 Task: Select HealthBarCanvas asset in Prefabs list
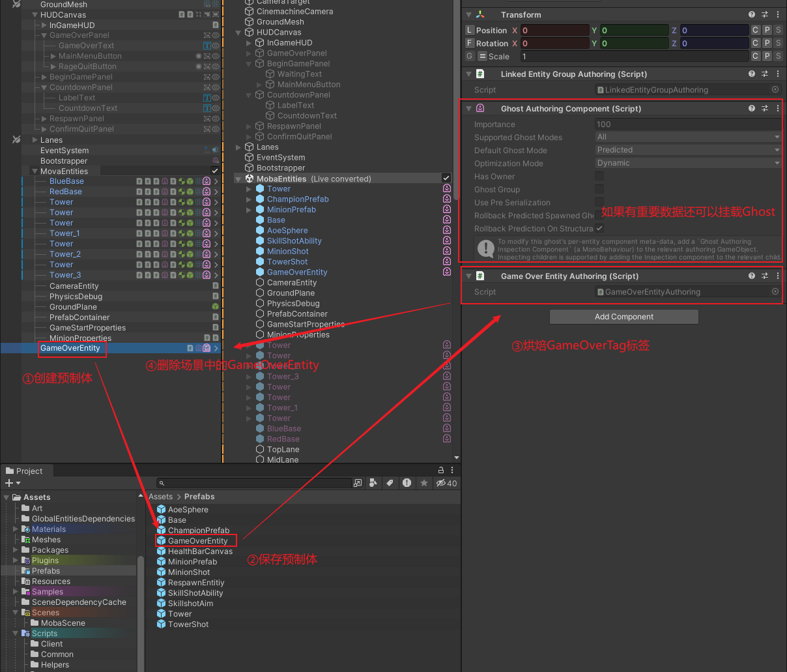coord(200,551)
